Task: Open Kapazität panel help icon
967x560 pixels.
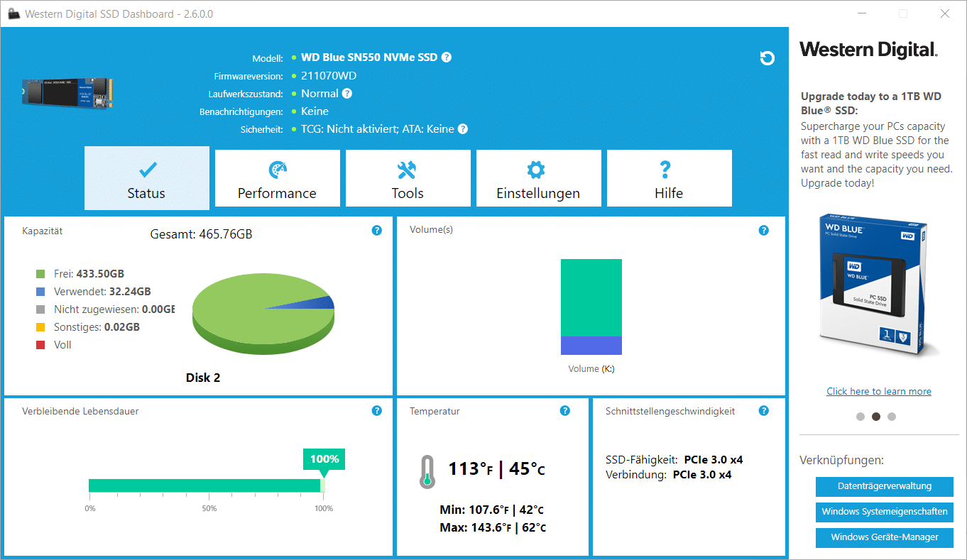Action: 377,230
